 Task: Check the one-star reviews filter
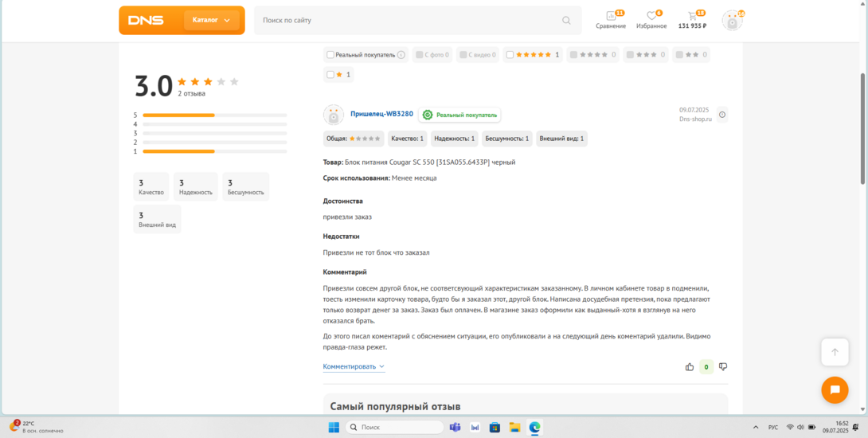pyautogui.click(x=330, y=75)
